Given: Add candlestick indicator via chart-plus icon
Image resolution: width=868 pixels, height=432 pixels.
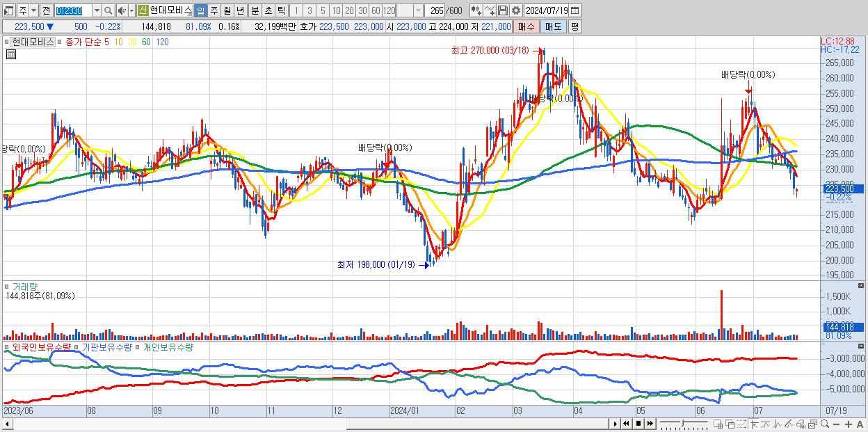Looking at the screenshot, I should coord(476,10).
